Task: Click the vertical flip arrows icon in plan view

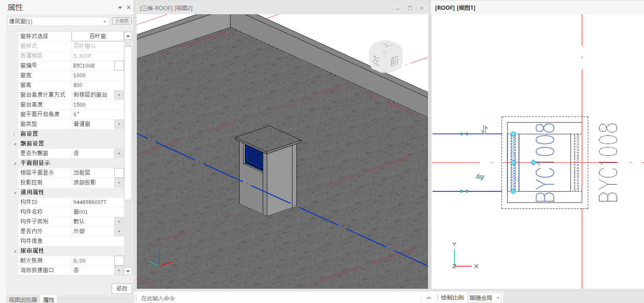Action: click(x=484, y=130)
